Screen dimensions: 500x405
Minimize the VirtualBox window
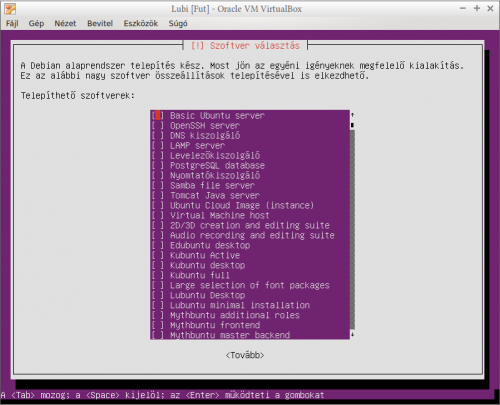point(463,9)
